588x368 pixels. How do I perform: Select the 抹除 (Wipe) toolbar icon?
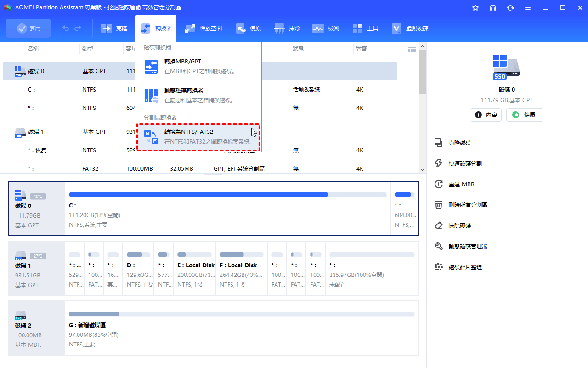(x=279, y=29)
